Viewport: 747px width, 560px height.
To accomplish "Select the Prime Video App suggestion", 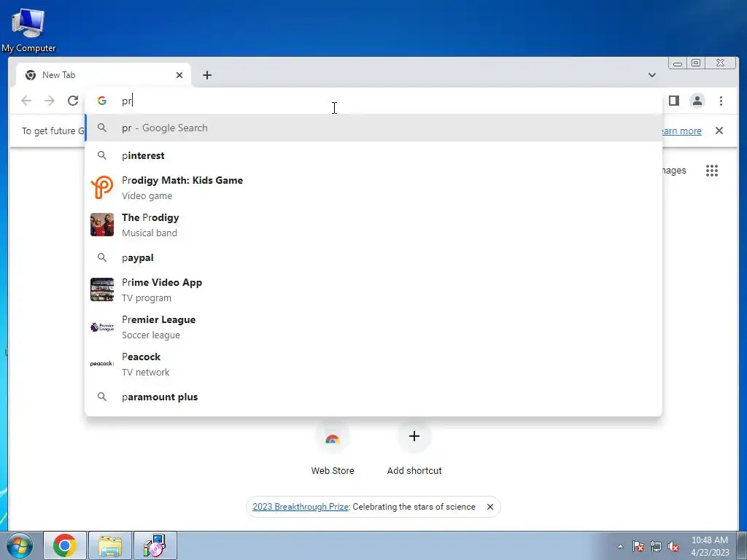I will 373,289.
